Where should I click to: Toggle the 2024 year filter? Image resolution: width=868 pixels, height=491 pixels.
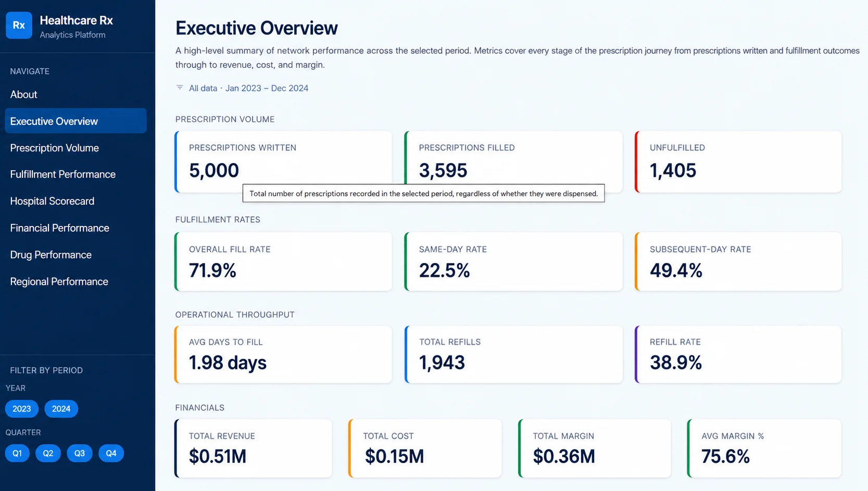point(61,409)
